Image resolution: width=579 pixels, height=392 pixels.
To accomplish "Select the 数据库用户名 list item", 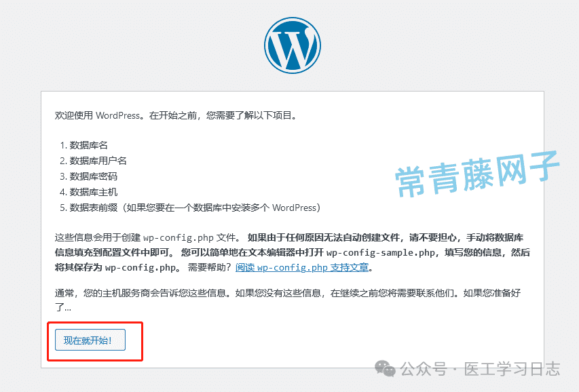I will coord(98,161).
